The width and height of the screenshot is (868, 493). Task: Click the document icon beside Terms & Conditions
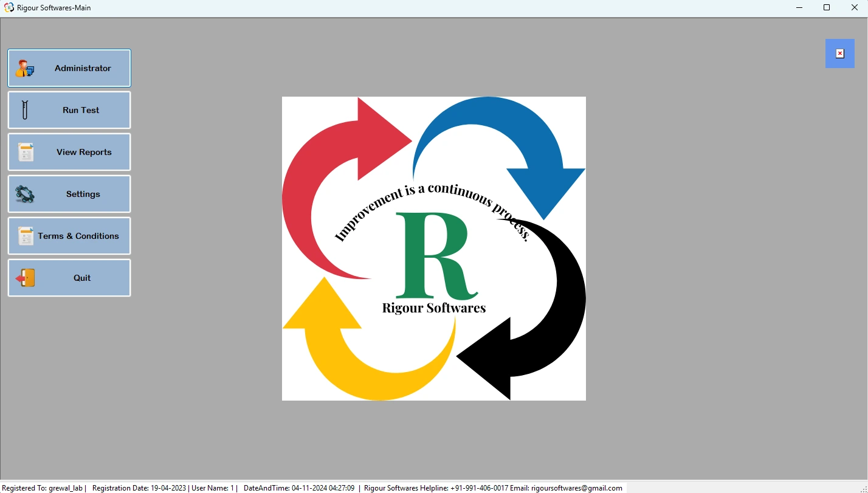pyautogui.click(x=26, y=236)
